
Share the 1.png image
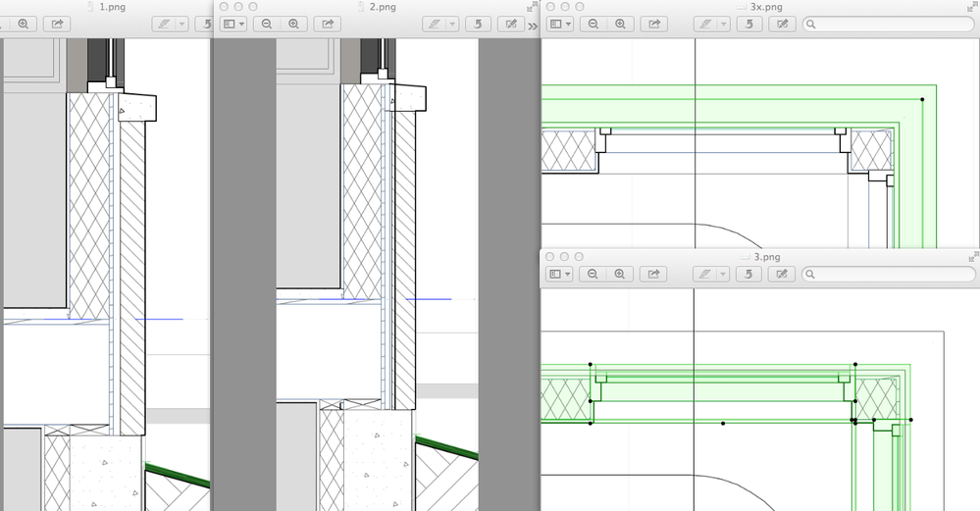[57, 24]
